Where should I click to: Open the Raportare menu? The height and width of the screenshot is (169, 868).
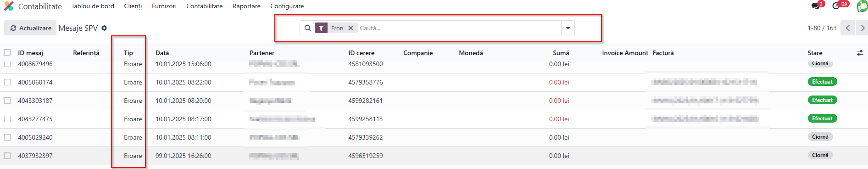click(x=246, y=6)
